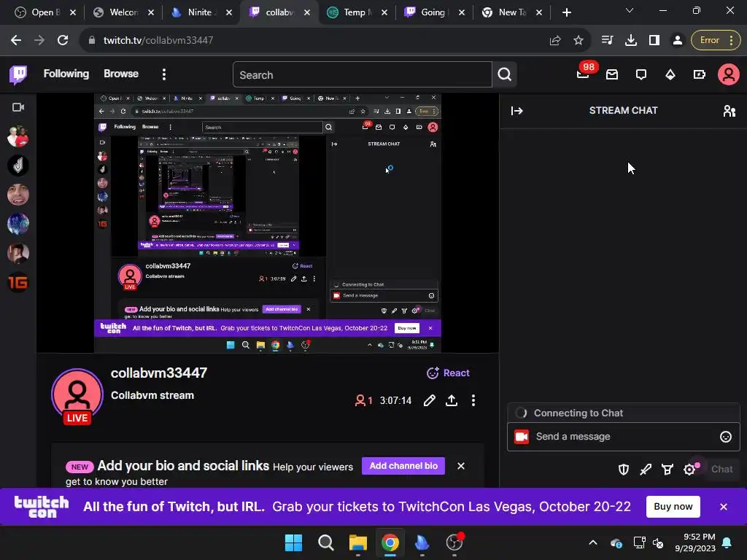
Task: Open File Explorer from taskbar
Action: (x=357, y=542)
